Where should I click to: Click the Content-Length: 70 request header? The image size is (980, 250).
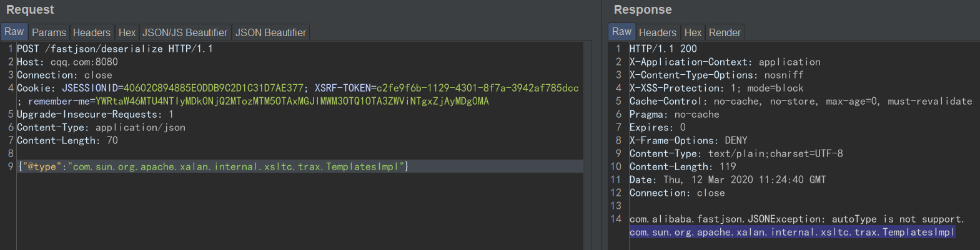(x=67, y=140)
